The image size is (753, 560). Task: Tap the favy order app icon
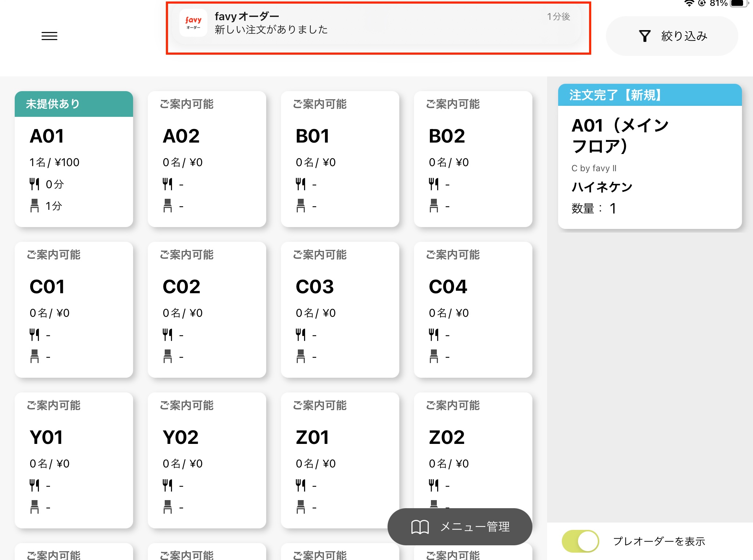[x=193, y=23]
